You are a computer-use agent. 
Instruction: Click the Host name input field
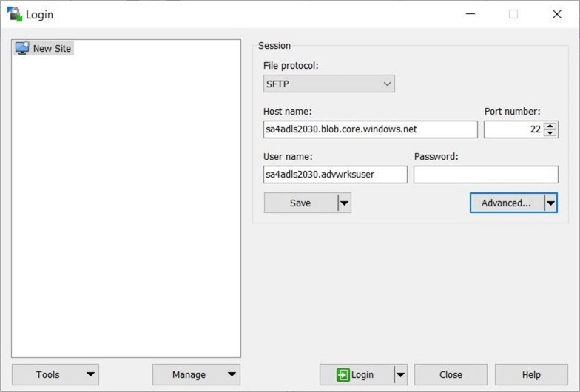[x=370, y=129]
